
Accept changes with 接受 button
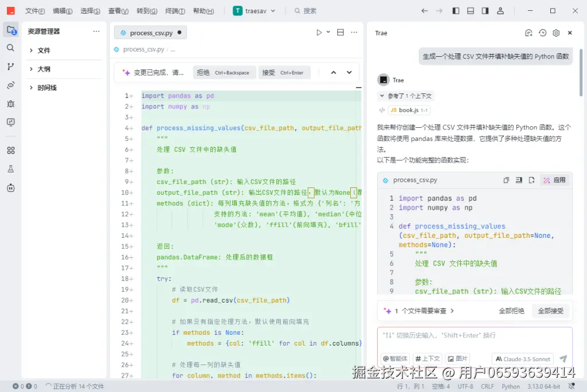point(284,73)
